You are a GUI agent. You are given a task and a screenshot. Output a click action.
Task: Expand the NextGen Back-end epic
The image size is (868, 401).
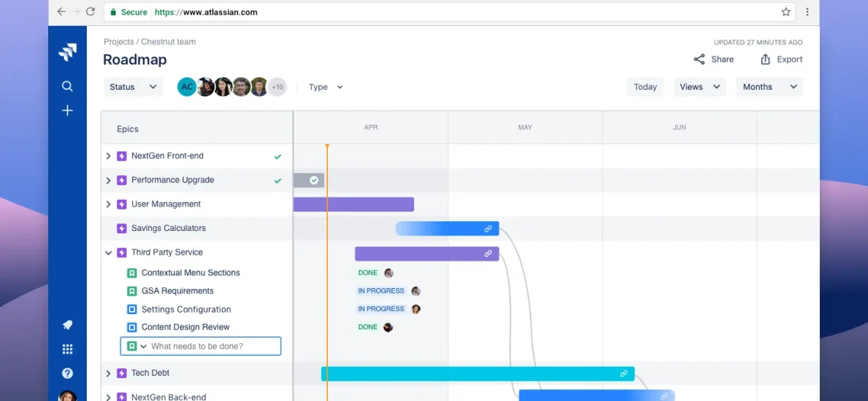[108, 397]
